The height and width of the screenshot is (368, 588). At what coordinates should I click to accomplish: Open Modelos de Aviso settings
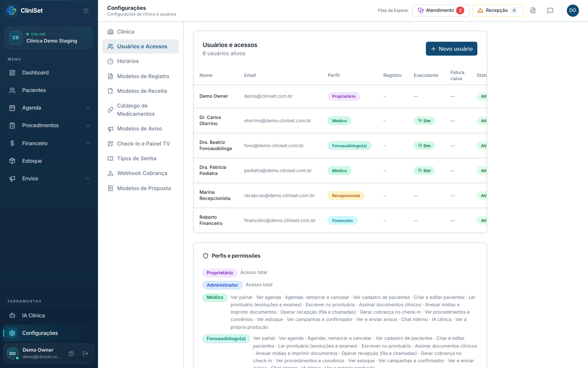(140, 129)
